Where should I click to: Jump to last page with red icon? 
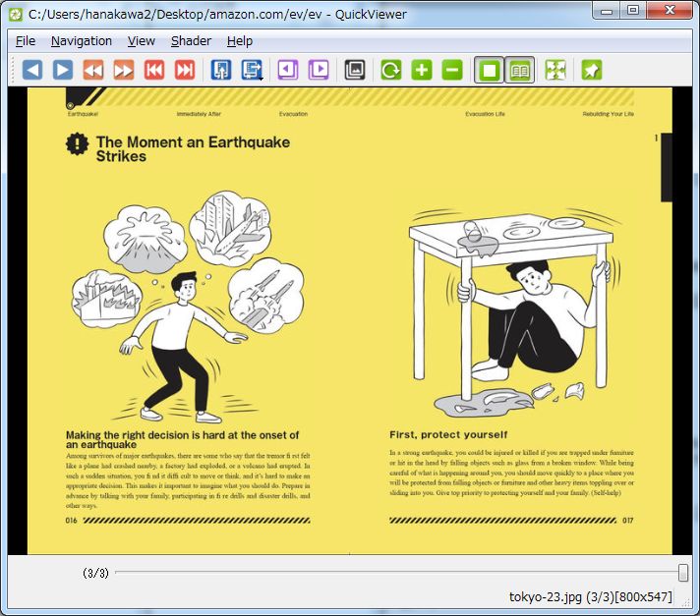tap(185, 70)
